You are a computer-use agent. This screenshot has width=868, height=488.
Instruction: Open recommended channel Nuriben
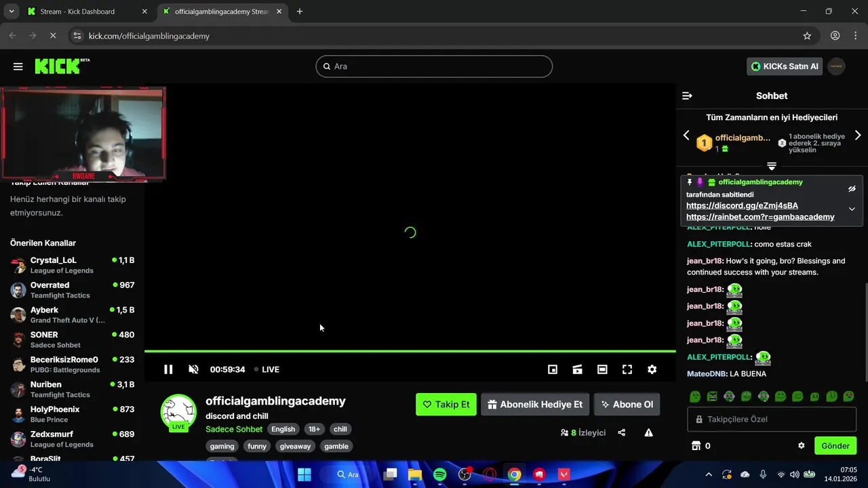pyautogui.click(x=72, y=389)
